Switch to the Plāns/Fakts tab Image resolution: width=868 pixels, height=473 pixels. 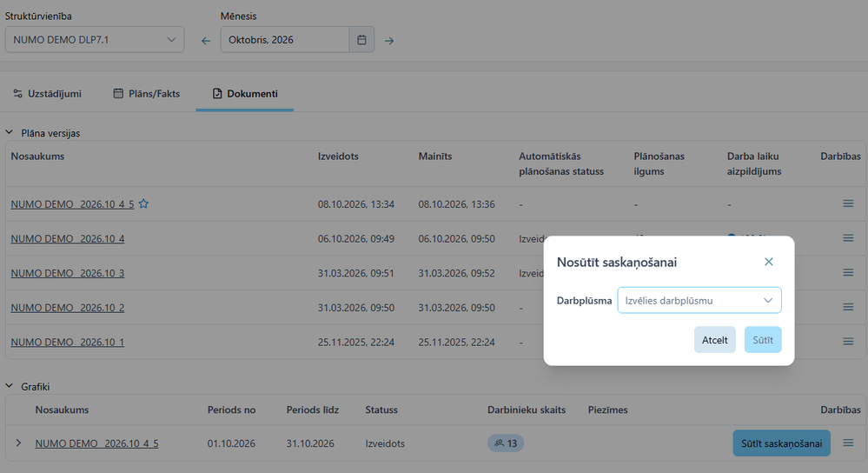click(147, 94)
